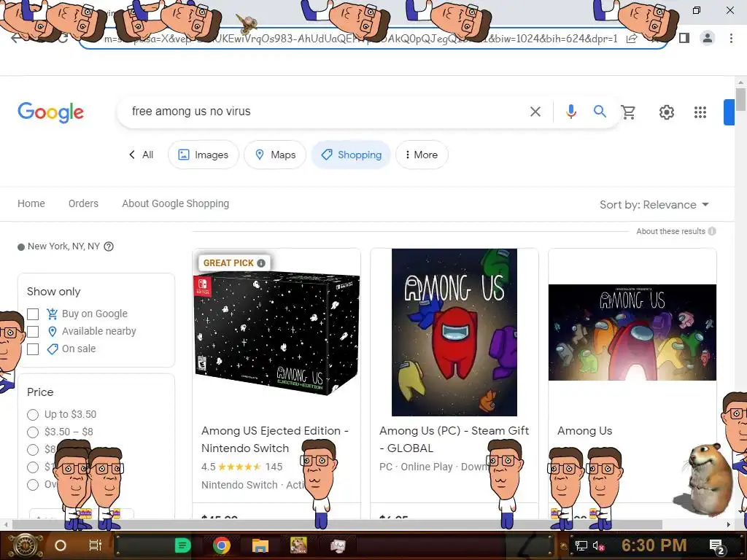
Task: Open Chrome side panel icon
Action: click(x=684, y=38)
